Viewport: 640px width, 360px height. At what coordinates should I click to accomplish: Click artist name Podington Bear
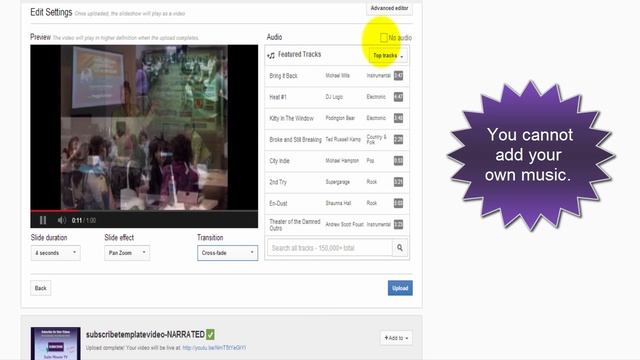(340, 118)
